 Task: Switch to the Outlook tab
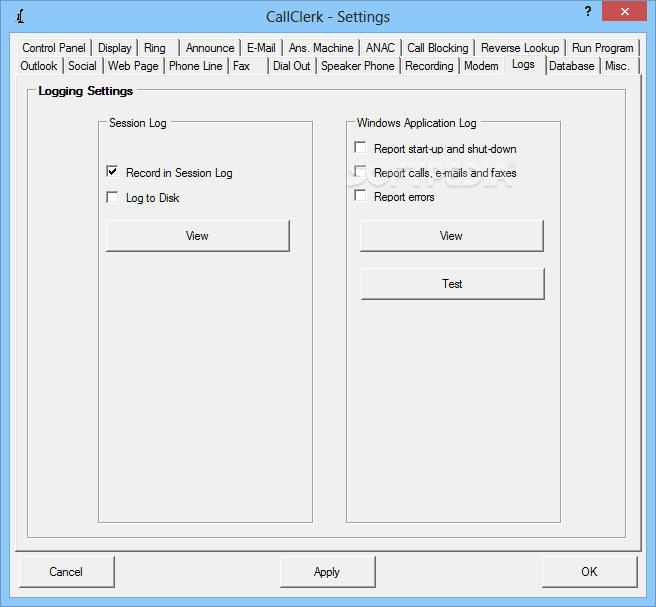coord(39,66)
